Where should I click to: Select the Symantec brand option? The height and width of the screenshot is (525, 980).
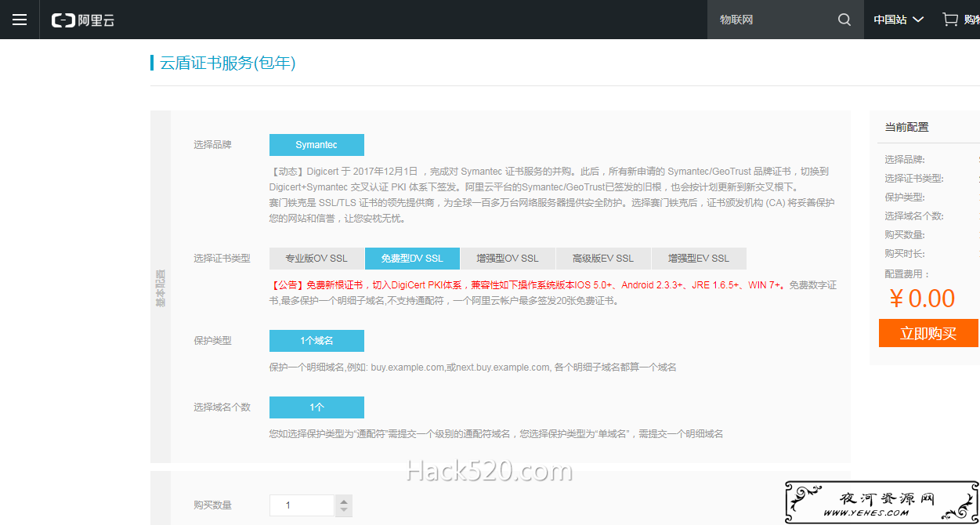(316, 145)
